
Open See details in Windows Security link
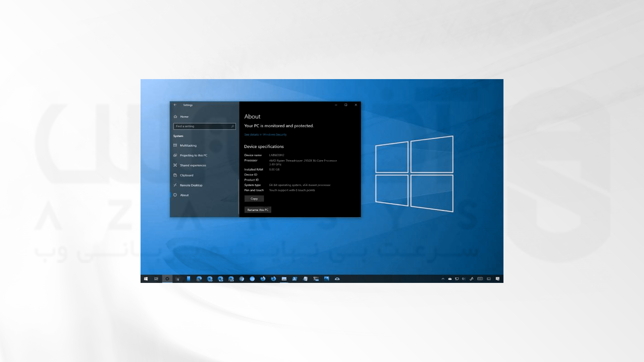(265, 135)
